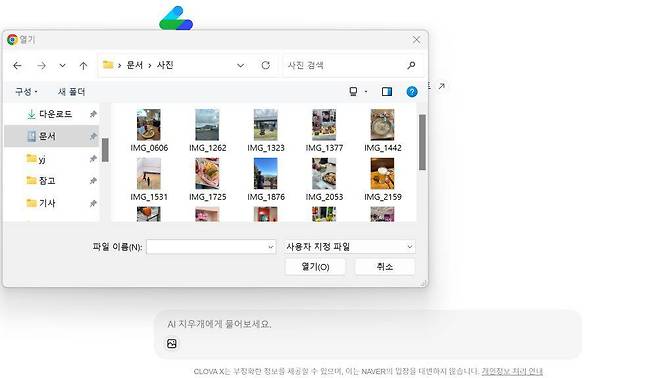The width and height of the screenshot is (658, 378).
Task: Click the external link arrow icon in page
Action: click(441, 86)
